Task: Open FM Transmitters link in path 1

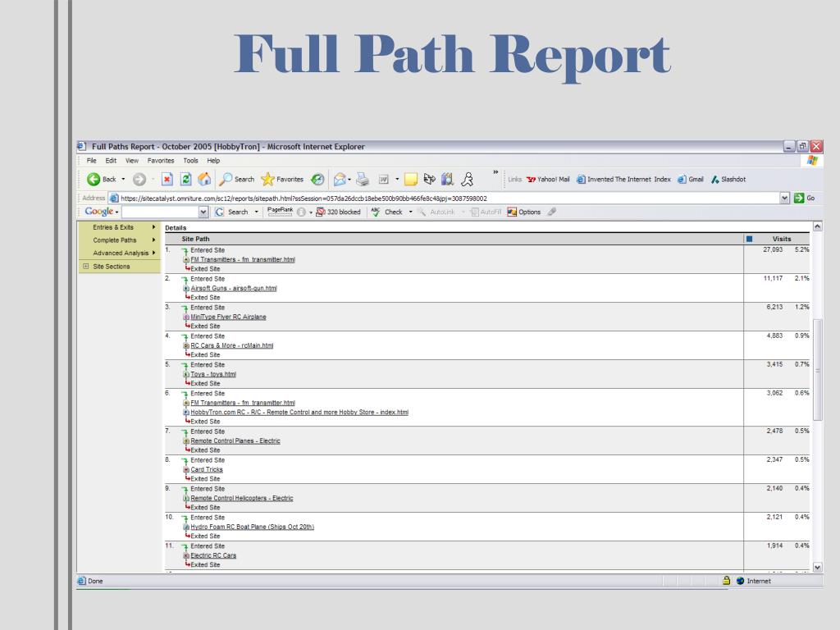Action: coord(243,259)
